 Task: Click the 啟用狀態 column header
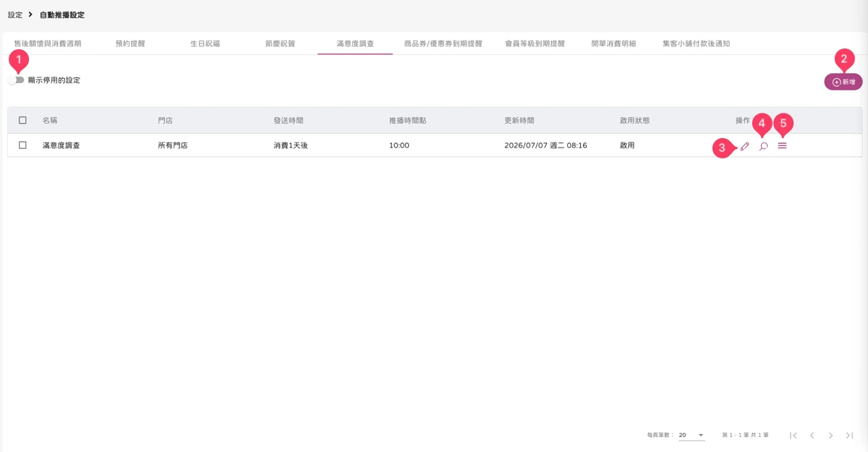tap(635, 121)
